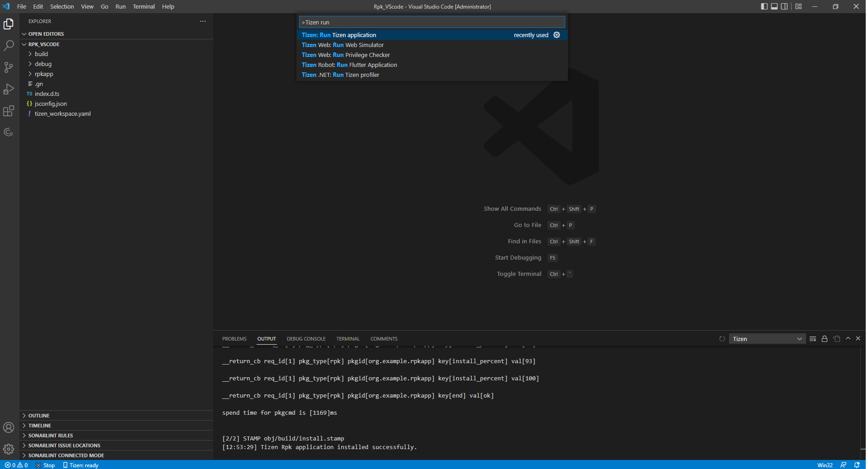Clear the Tizen output with the Clear Output icon
Viewport: 868px width, 469px height.
tap(813, 338)
